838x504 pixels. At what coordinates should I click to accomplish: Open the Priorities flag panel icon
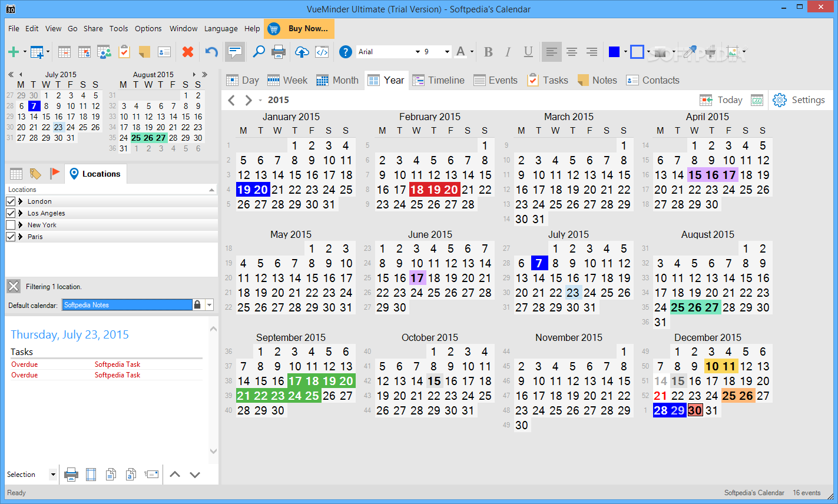click(x=55, y=173)
